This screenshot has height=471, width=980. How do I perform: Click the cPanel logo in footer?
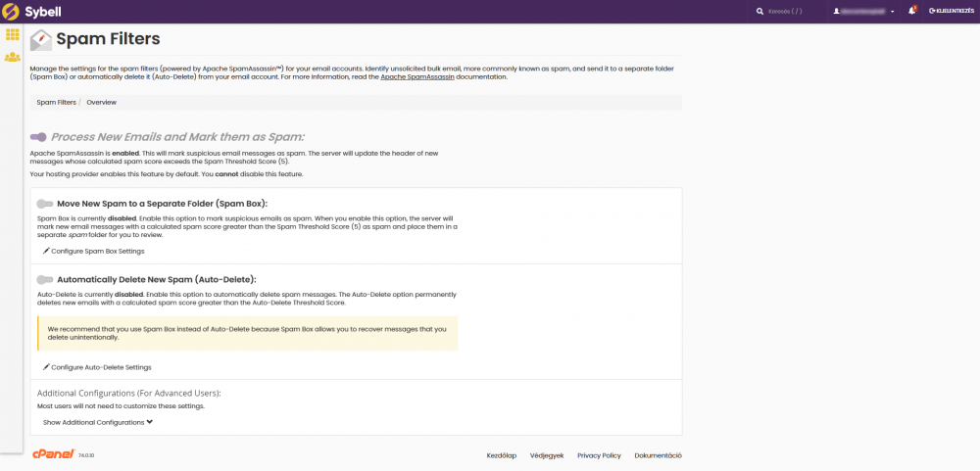pyautogui.click(x=54, y=454)
